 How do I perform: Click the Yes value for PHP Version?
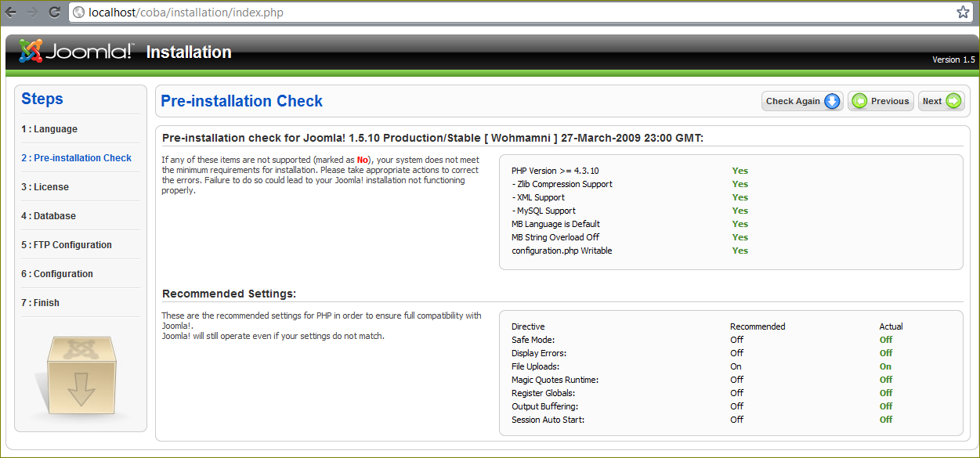point(740,171)
